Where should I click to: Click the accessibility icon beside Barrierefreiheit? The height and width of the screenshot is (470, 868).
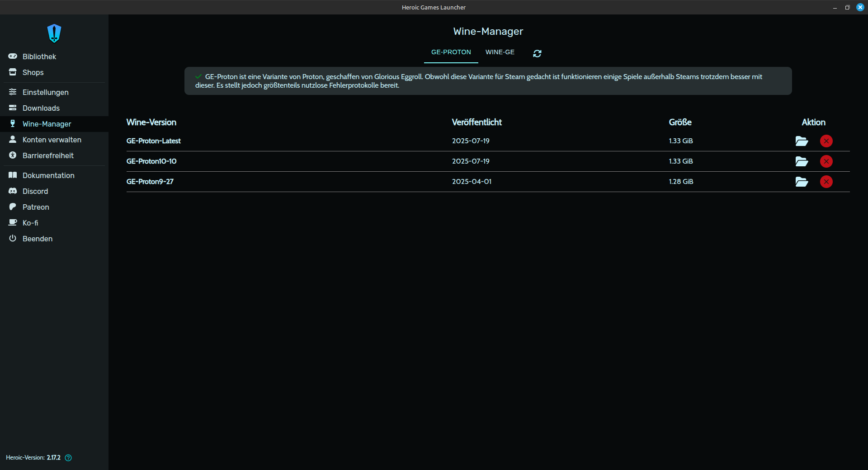(13, 155)
